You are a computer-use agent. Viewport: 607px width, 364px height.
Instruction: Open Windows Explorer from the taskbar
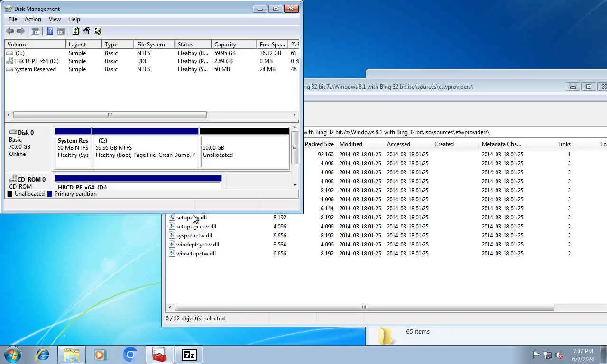pos(72,355)
